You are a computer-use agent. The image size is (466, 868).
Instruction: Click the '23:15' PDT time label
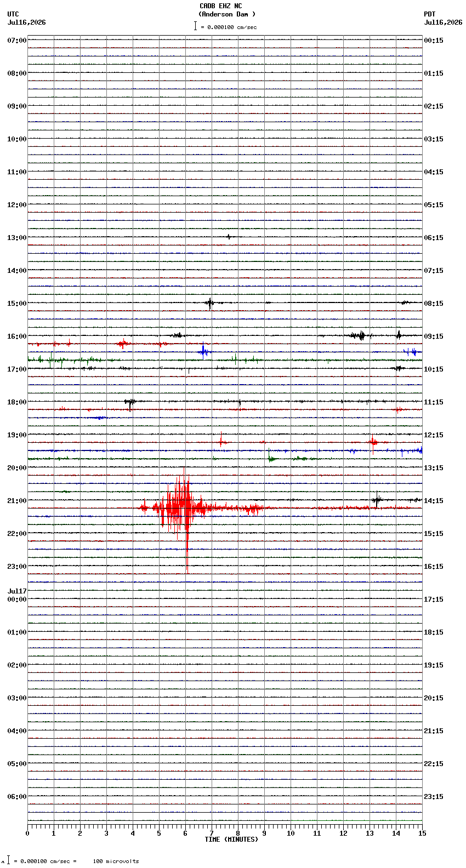coord(434,797)
